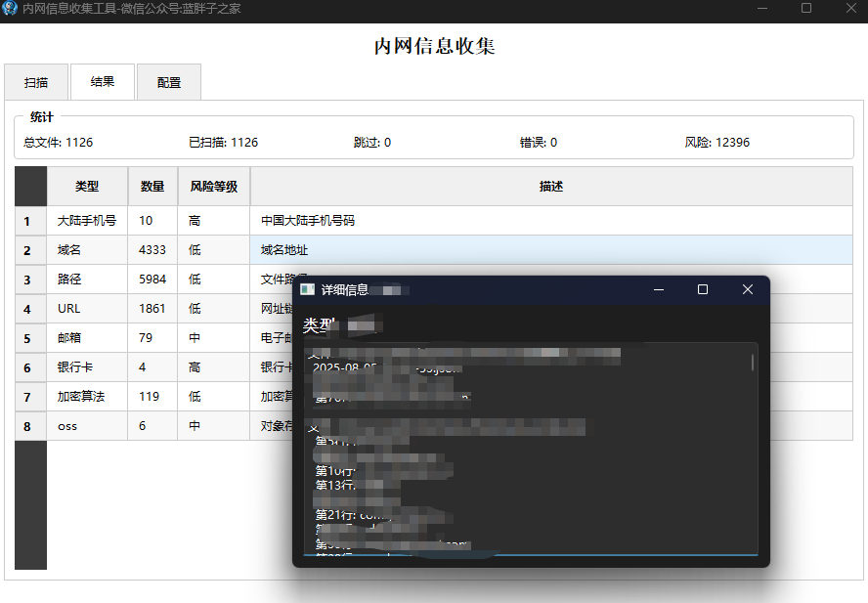Click the count cell 5984
Image resolution: width=868 pixels, height=603 pixels.
click(152, 280)
